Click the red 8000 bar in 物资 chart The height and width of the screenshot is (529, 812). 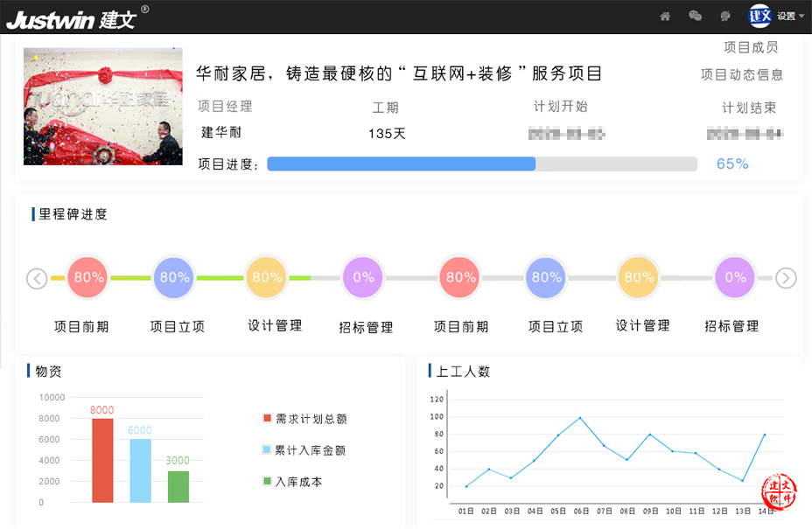click(102, 461)
